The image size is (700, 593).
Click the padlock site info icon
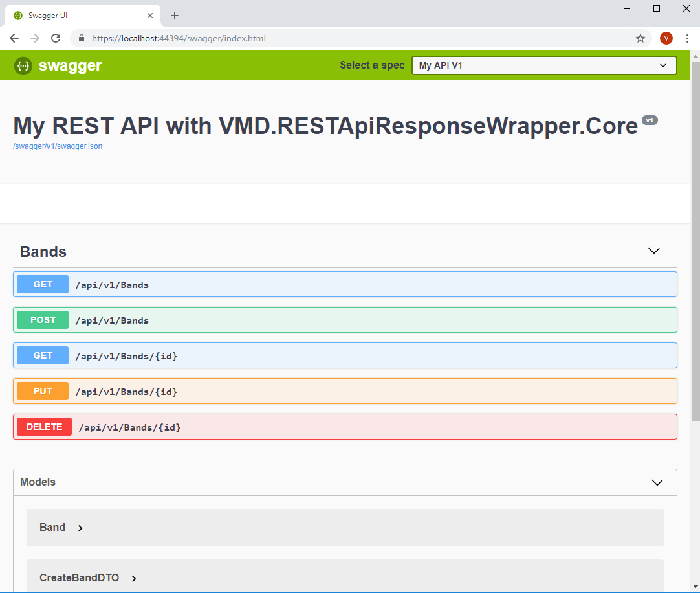click(82, 38)
